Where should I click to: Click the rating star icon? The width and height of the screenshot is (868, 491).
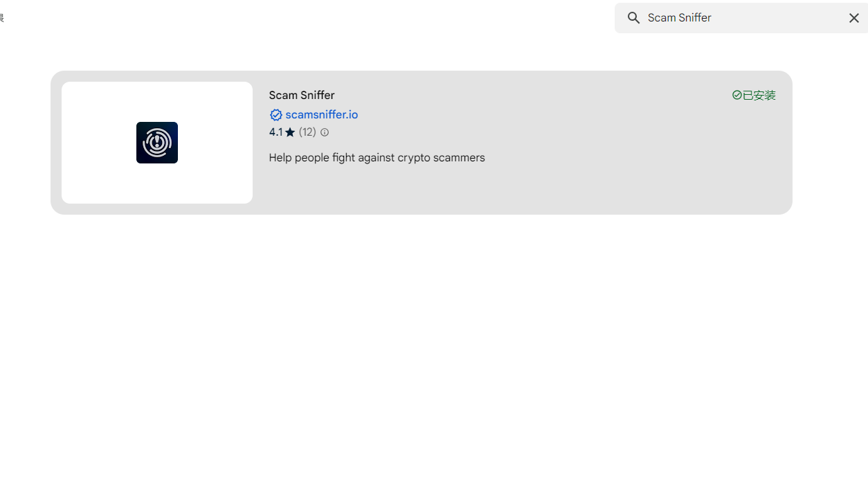click(x=290, y=132)
